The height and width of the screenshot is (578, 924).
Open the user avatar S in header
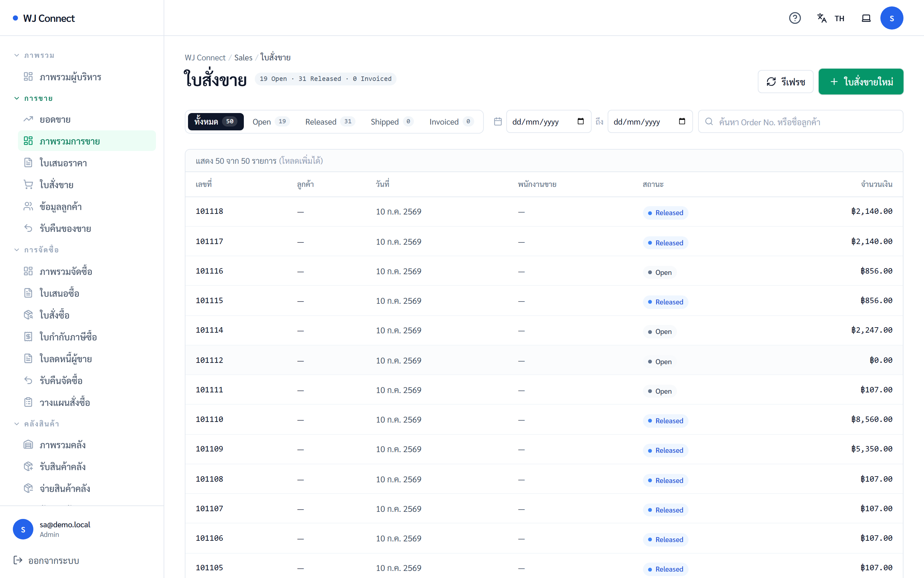coord(892,18)
